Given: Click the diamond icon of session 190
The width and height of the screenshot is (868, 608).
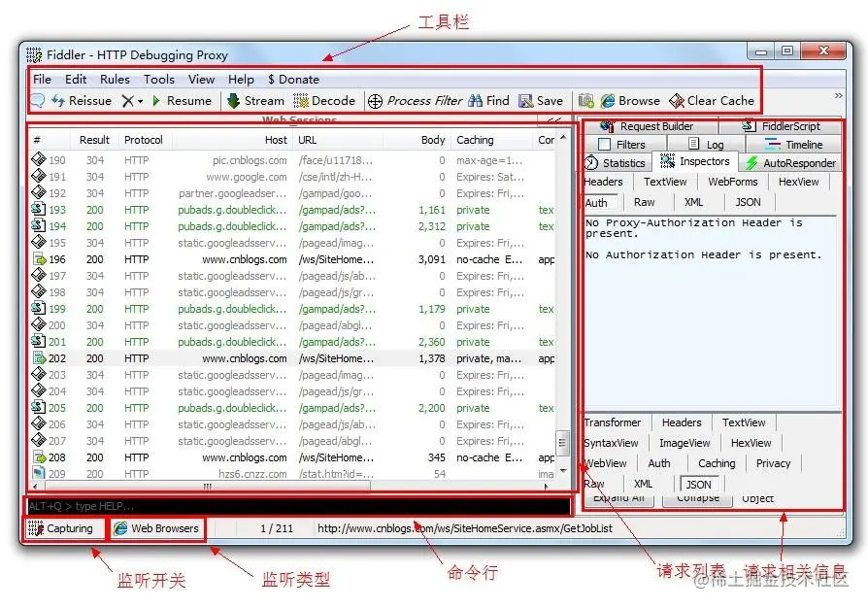Looking at the screenshot, I should [39, 159].
